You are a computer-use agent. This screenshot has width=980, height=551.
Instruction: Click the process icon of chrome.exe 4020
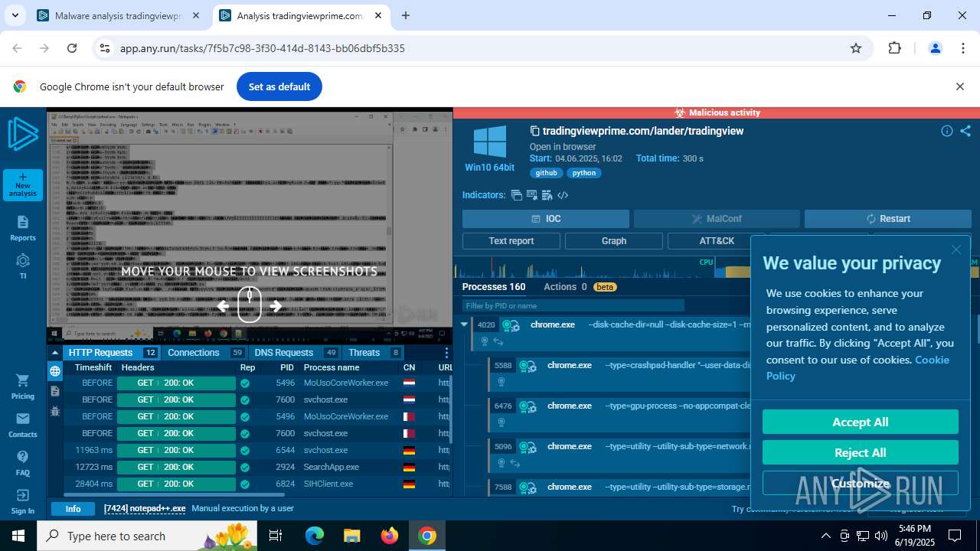[511, 325]
